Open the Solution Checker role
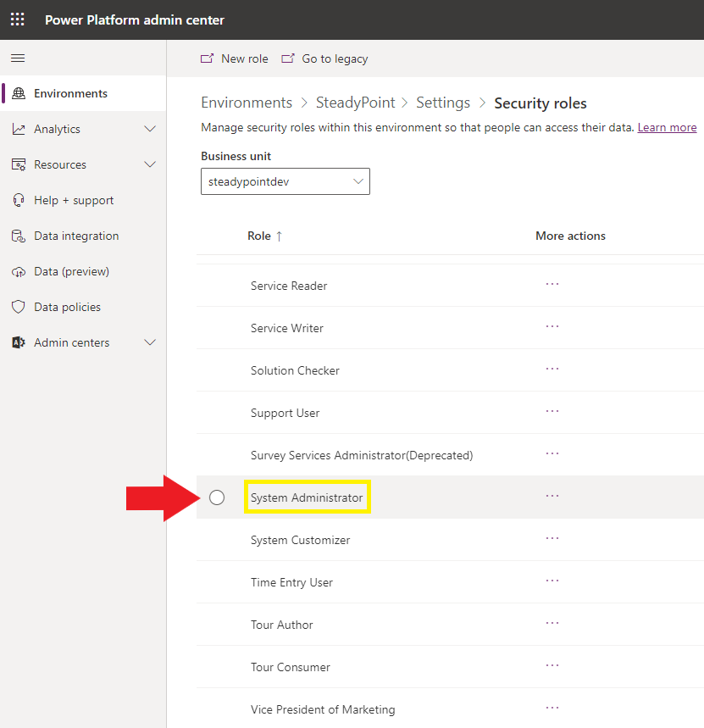Image resolution: width=704 pixels, height=728 pixels. click(x=295, y=370)
